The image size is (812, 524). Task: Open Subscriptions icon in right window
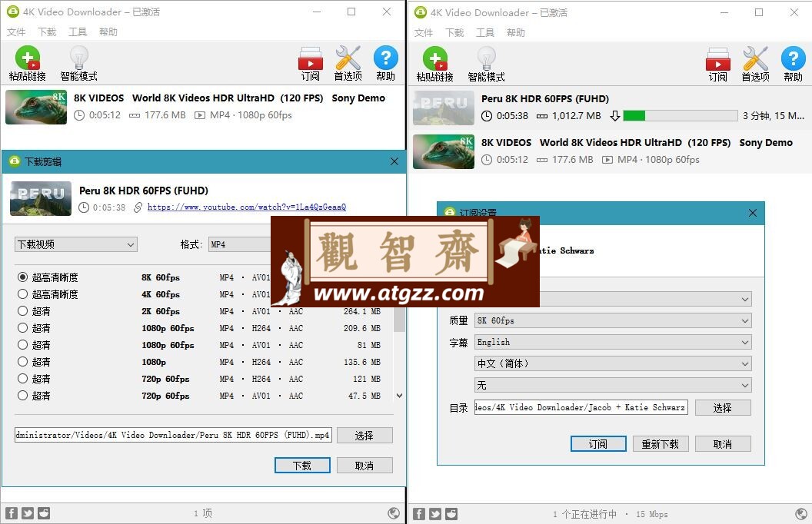pyautogui.click(x=717, y=59)
